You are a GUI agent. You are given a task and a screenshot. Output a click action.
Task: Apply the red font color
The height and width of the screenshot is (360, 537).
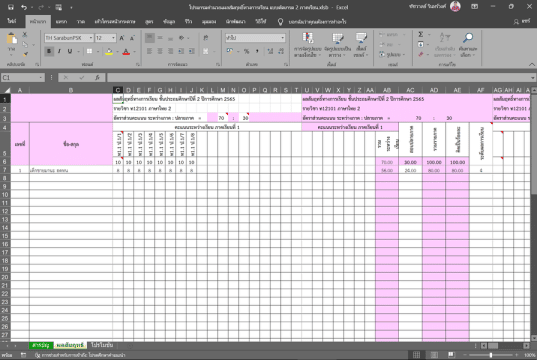(126, 52)
